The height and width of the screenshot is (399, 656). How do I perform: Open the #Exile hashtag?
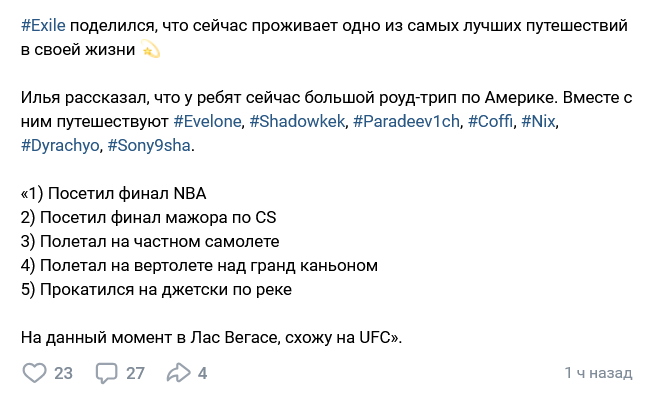(44, 26)
